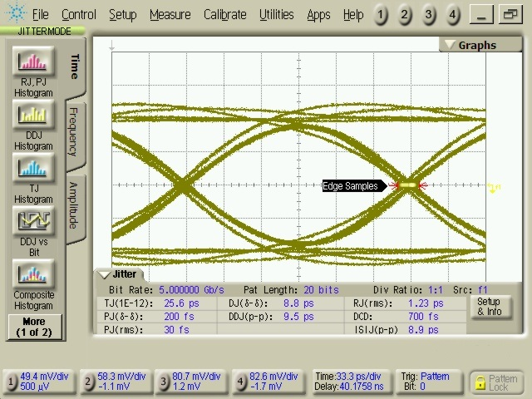Click the DCD 700 fs value
Viewport: 532px width, 399px height.
[423, 317]
